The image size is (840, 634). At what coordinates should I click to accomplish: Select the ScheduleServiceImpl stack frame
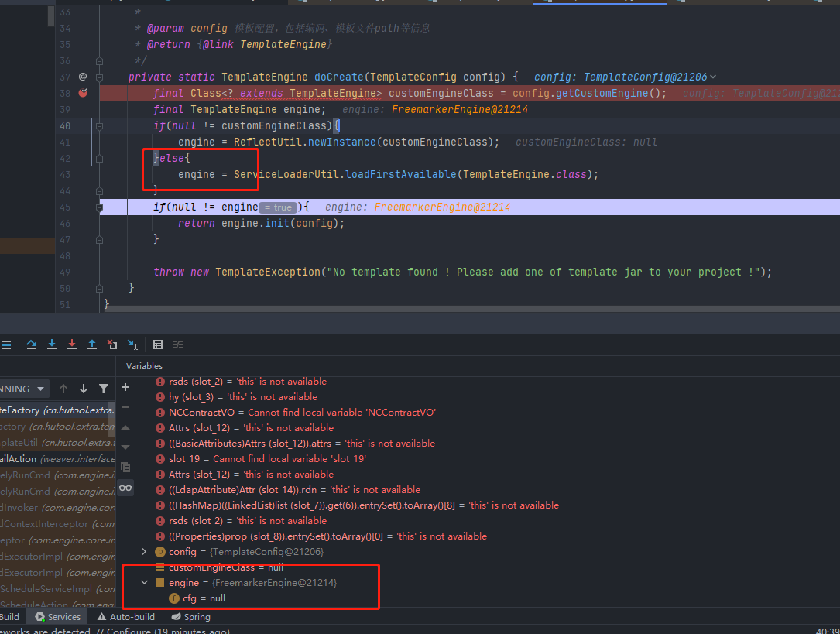click(57, 588)
